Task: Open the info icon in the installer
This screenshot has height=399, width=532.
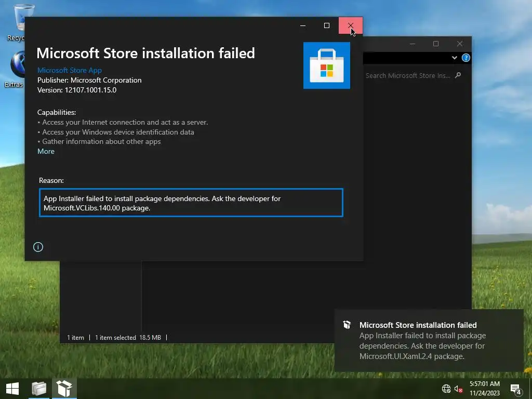Action: [x=38, y=247]
